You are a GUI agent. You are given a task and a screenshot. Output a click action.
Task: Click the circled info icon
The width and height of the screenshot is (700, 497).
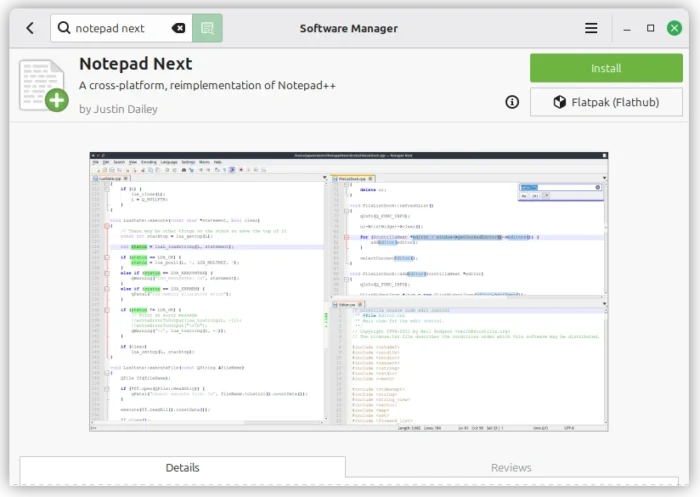click(x=512, y=102)
